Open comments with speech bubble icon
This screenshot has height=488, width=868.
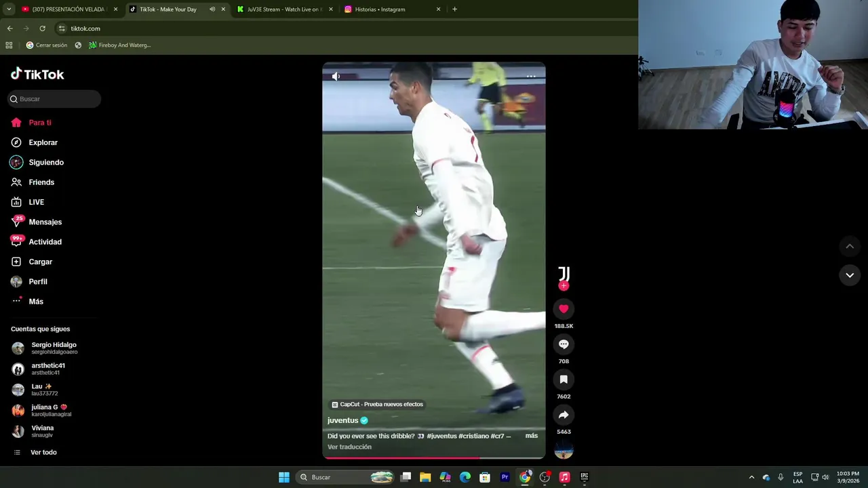(x=564, y=344)
